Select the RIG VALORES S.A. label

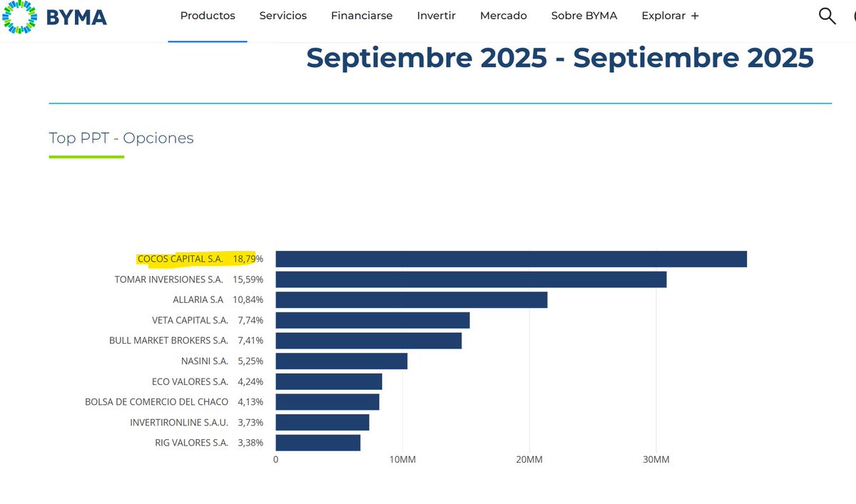click(x=192, y=443)
